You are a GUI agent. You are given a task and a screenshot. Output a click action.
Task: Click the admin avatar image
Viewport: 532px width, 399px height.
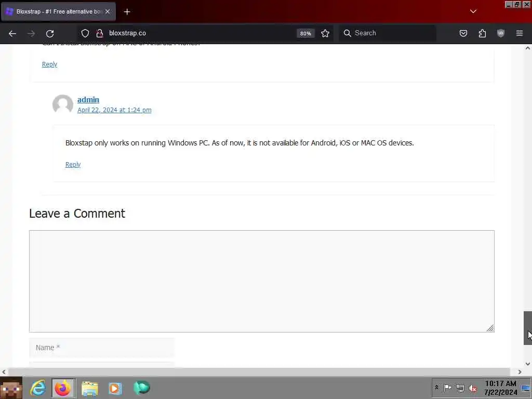[x=63, y=105]
